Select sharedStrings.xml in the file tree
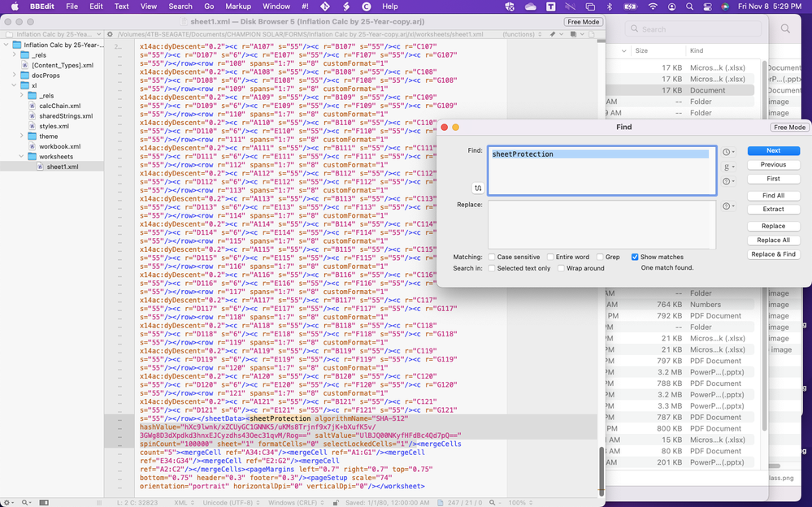The height and width of the screenshot is (507, 812). tap(66, 116)
